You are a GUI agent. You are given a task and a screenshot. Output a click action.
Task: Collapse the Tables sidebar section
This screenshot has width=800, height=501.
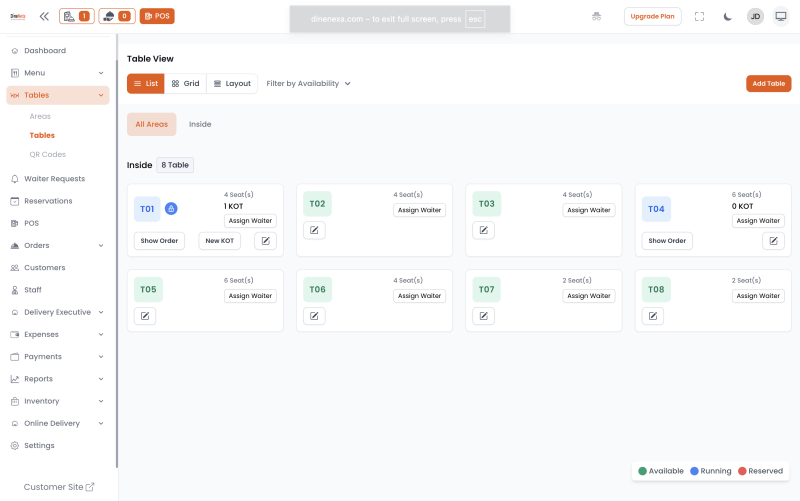point(58,95)
